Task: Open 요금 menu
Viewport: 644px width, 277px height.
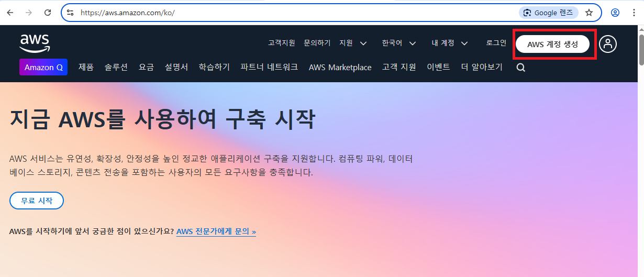Action: click(x=146, y=67)
